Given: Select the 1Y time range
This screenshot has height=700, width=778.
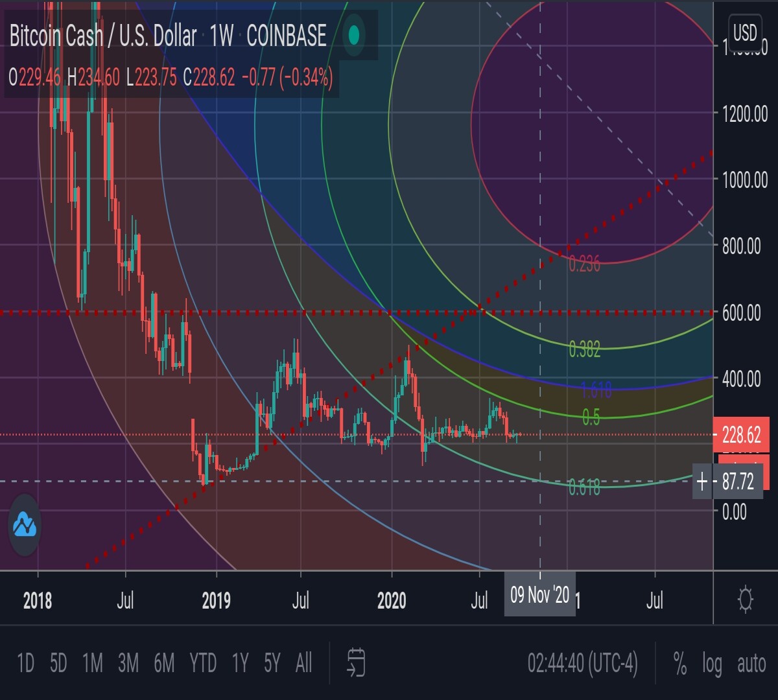Looking at the screenshot, I should point(241,663).
